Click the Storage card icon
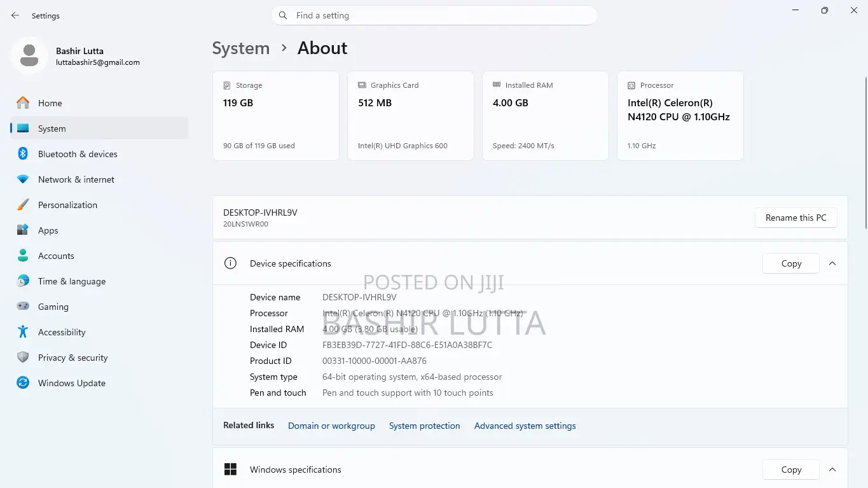Image resolution: width=868 pixels, height=488 pixels. [227, 85]
